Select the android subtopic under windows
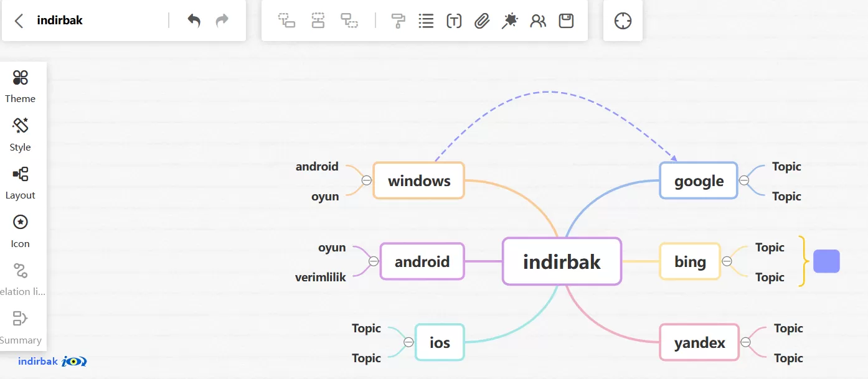Image resolution: width=868 pixels, height=379 pixels. [x=317, y=166]
